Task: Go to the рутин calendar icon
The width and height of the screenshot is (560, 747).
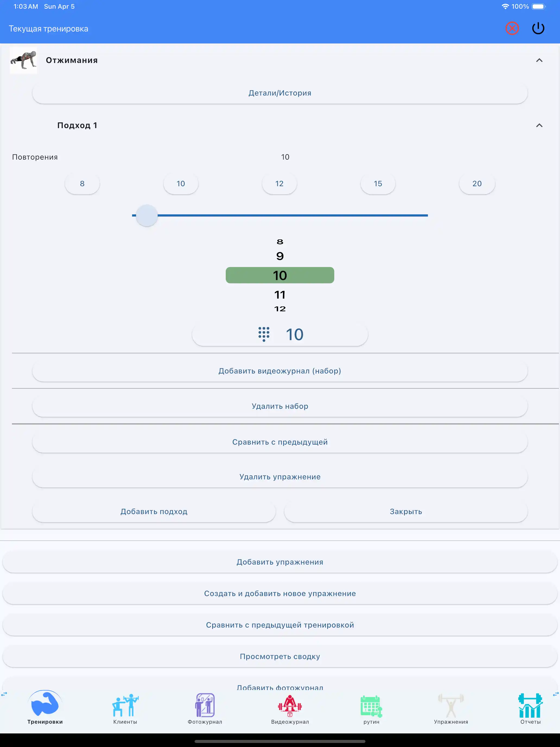Action: pos(371,706)
